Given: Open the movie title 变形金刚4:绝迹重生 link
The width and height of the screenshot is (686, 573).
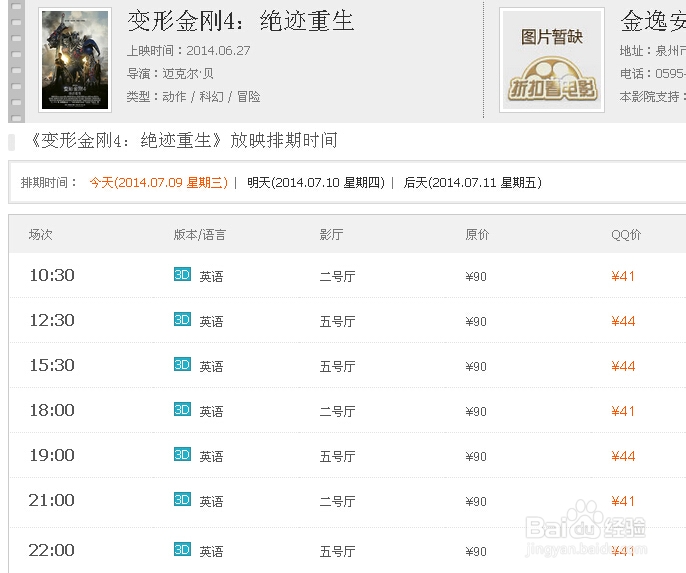Looking at the screenshot, I should 241,21.
